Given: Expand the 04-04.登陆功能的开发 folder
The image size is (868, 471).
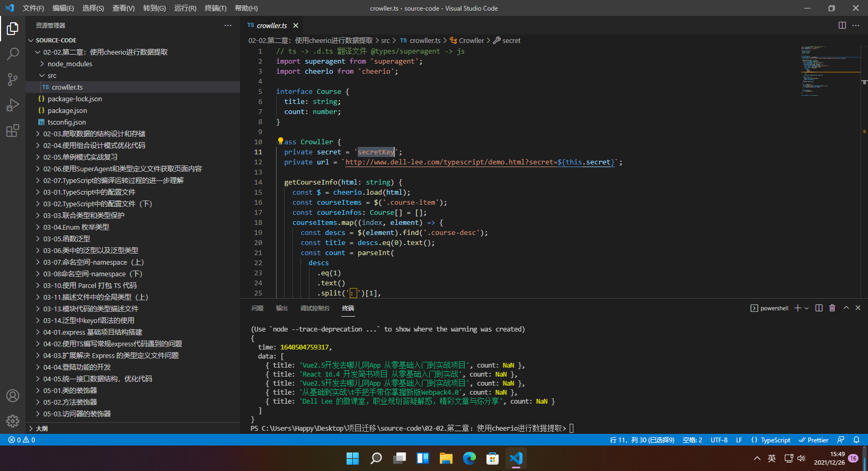Looking at the screenshot, I should click(132, 367).
